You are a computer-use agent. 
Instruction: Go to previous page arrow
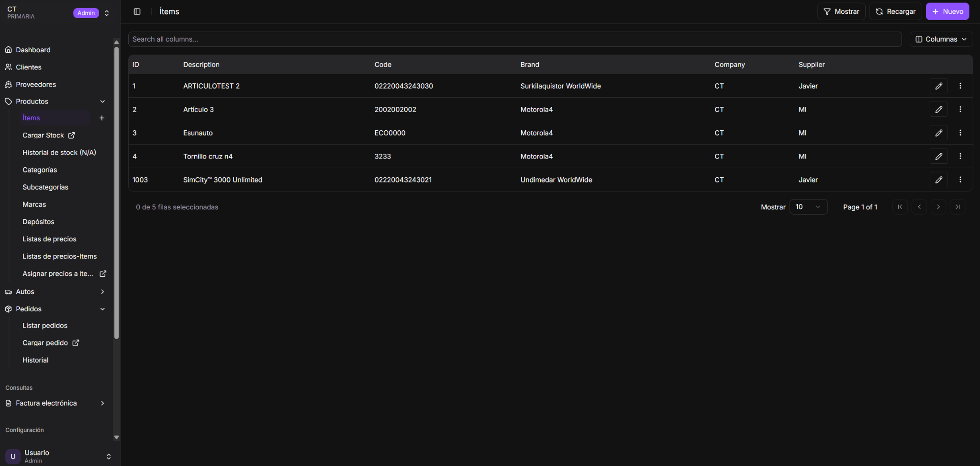coord(919,207)
